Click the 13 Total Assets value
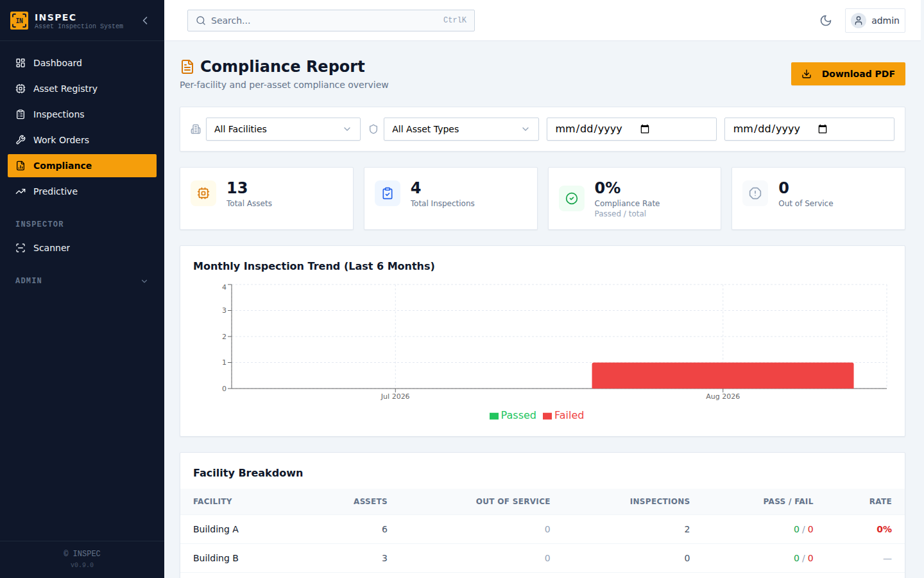 (237, 188)
